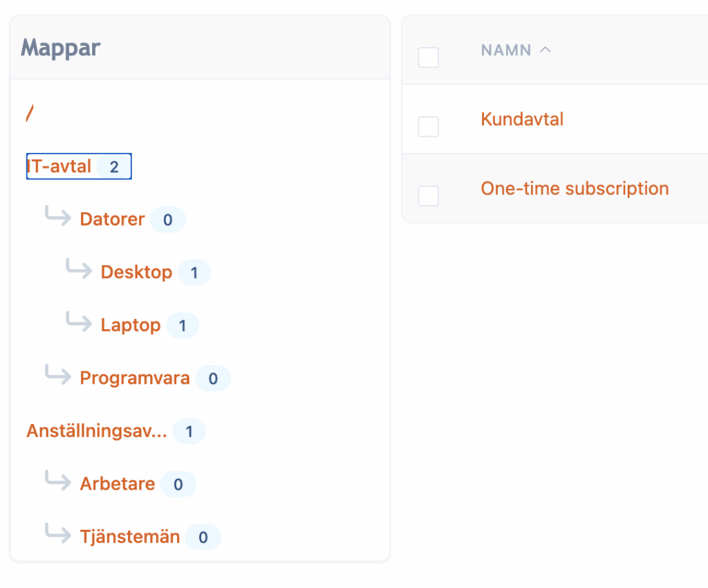Screen dimensions: 708x588
Task: Click the subfolder arrow icon beside Programvara
Action: 58,375
